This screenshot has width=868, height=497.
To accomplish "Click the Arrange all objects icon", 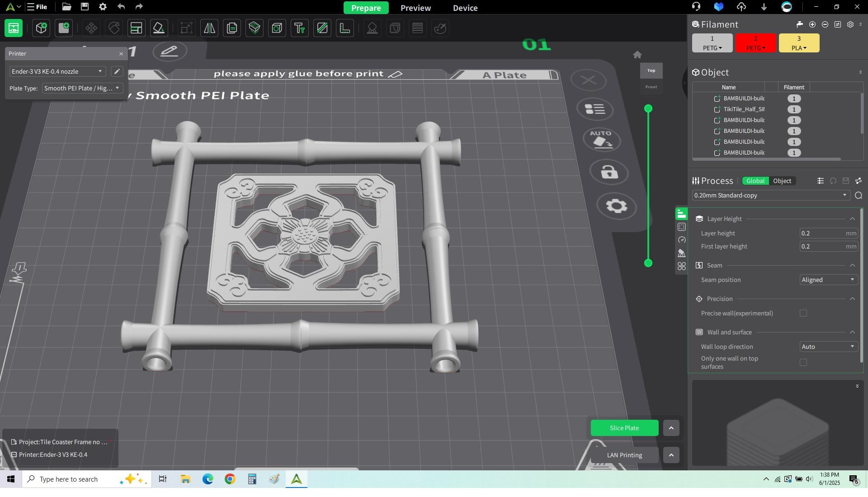I will [136, 28].
